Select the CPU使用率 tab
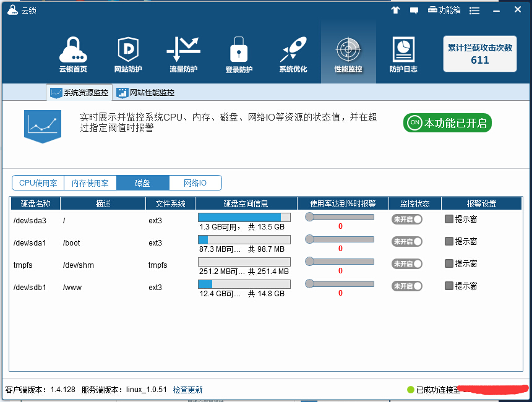This screenshot has height=402, width=532. click(38, 183)
